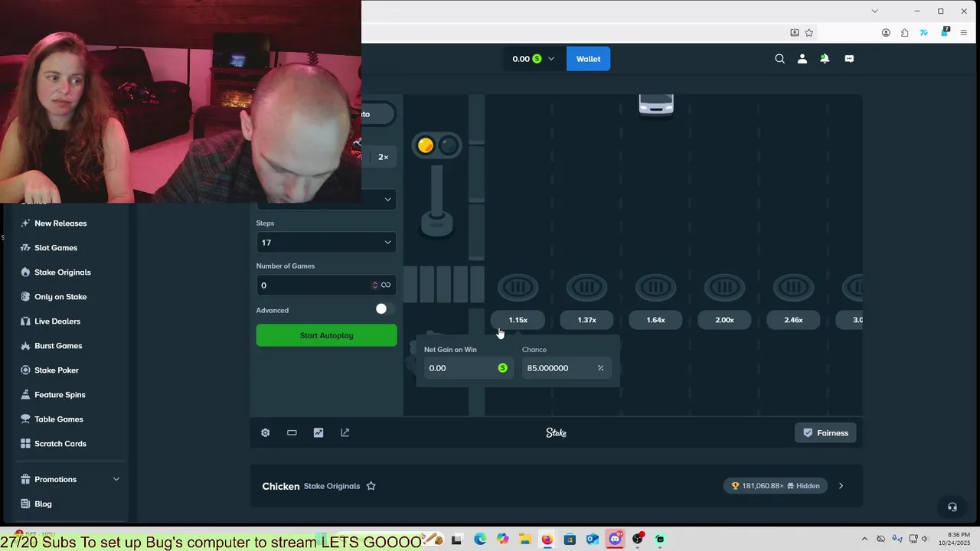Select the 2.00x multiplier lane
Screen dimensions: 980x551
point(724,320)
